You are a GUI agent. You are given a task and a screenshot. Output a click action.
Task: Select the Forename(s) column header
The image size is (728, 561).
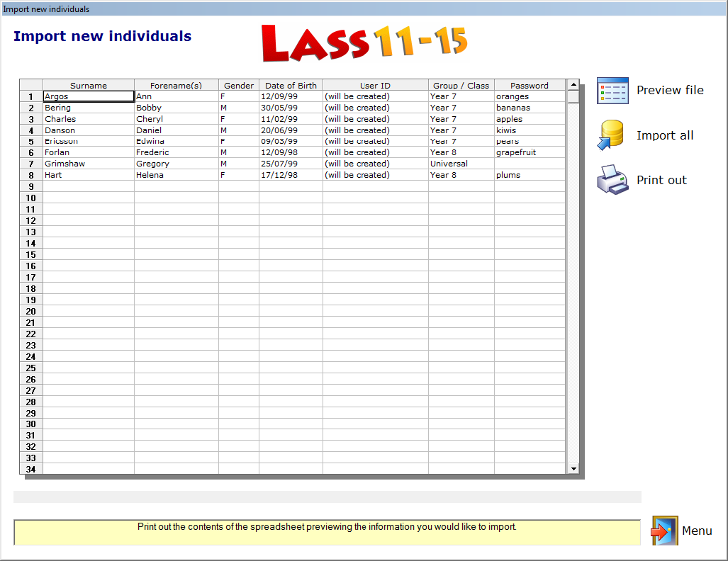click(x=177, y=85)
